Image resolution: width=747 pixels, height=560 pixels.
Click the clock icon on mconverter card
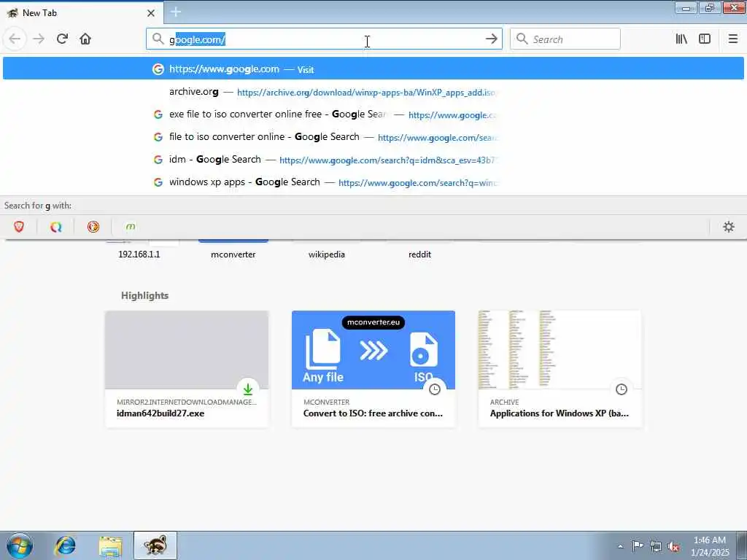[x=435, y=389]
